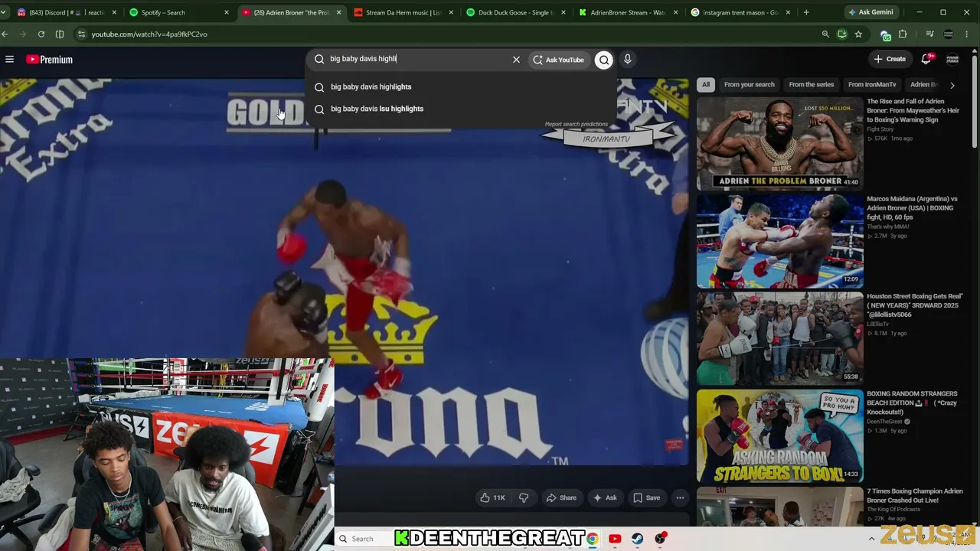
Task: Clear the search box with the X
Action: click(516, 59)
